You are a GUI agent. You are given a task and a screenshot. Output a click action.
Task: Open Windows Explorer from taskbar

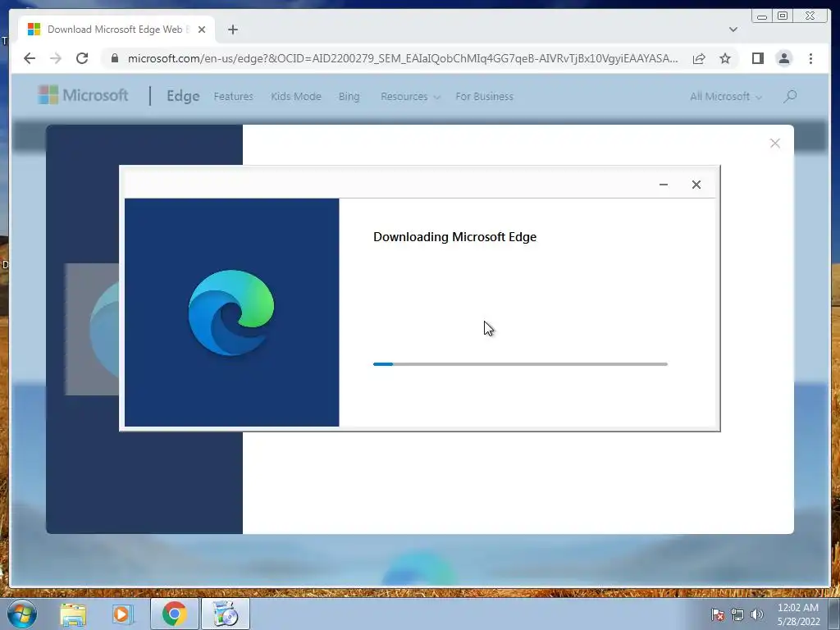click(73, 614)
